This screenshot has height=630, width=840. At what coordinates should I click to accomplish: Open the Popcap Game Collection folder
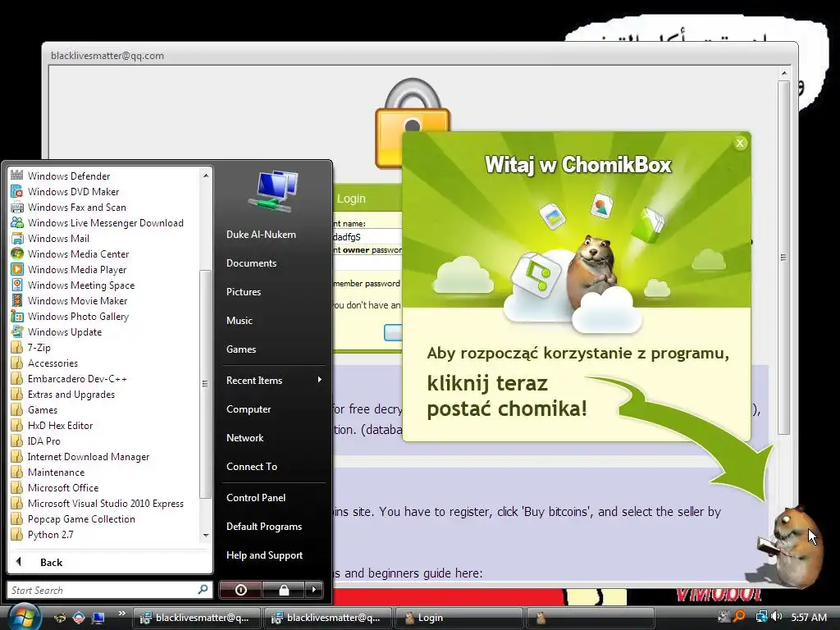click(81, 518)
